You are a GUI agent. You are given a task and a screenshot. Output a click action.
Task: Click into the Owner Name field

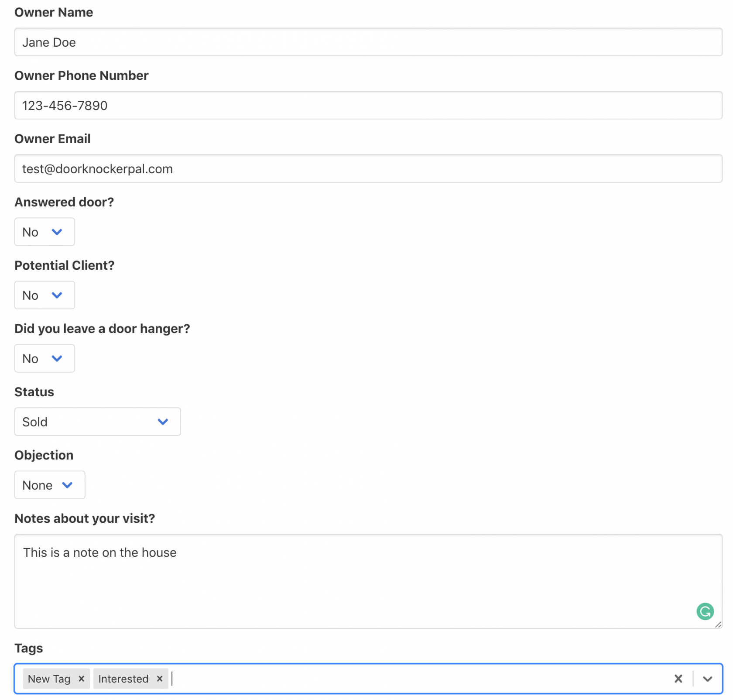368,42
